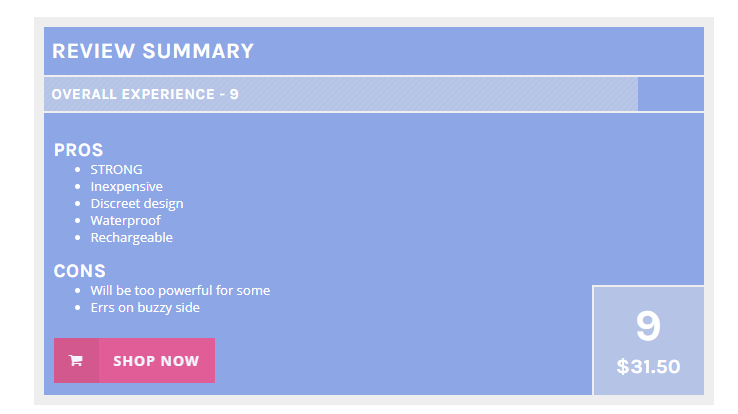The height and width of the screenshot is (414, 738).
Task: Select the CONS heading
Action: [80, 271]
